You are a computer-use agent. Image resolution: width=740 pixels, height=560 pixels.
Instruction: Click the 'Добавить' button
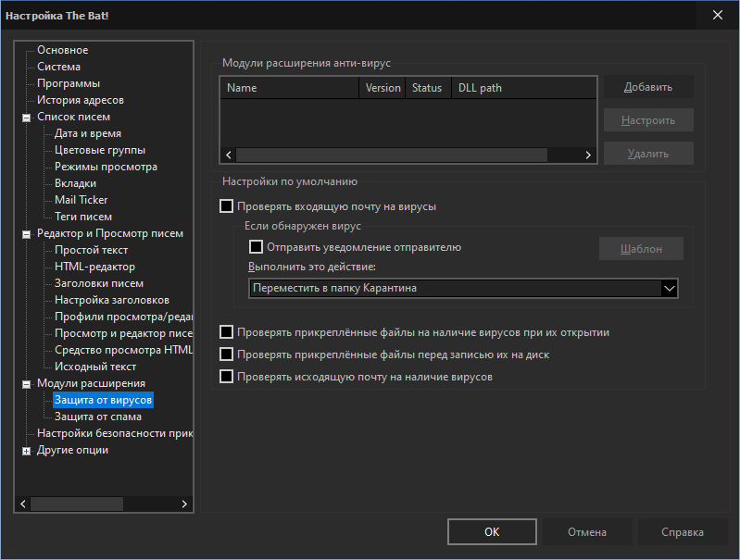[x=648, y=87]
